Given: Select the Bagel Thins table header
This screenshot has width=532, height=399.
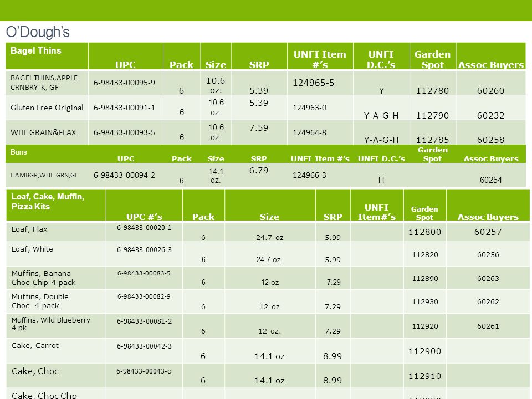Looking at the screenshot, I should tap(36, 50).
